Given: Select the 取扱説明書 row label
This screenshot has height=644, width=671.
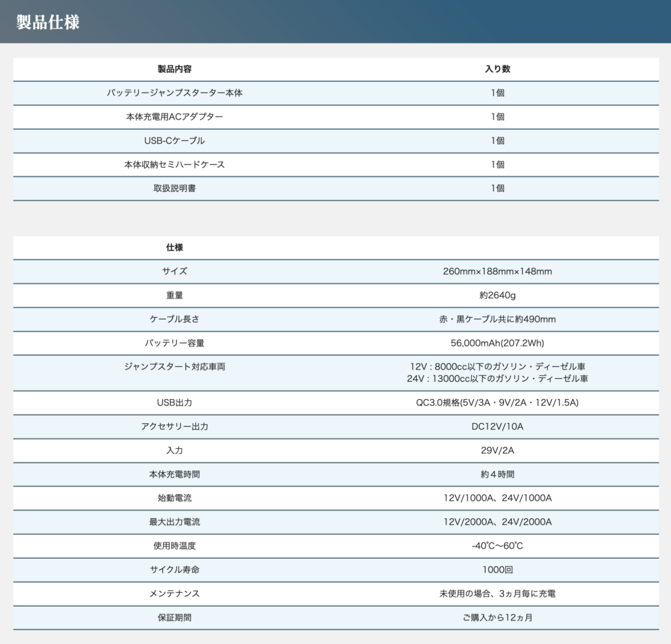Looking at the screenshot, I should click(x=174, y=188).
